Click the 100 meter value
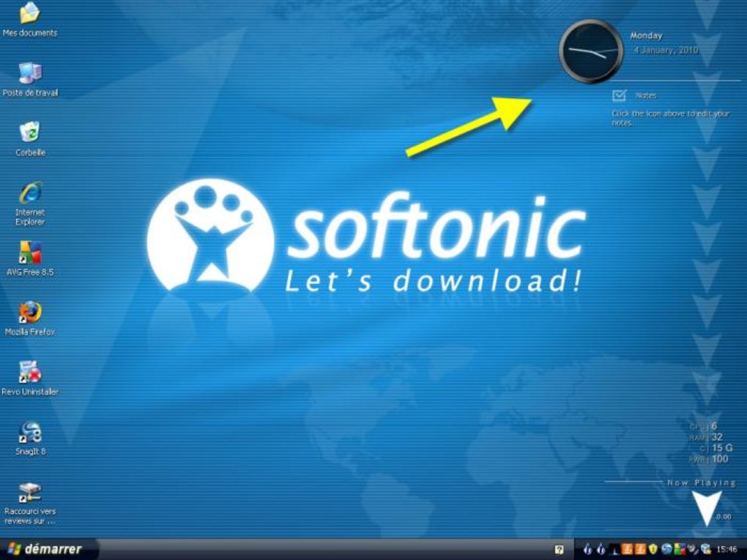The width and height of the screenshot is (747, 560). click(720, 459)
